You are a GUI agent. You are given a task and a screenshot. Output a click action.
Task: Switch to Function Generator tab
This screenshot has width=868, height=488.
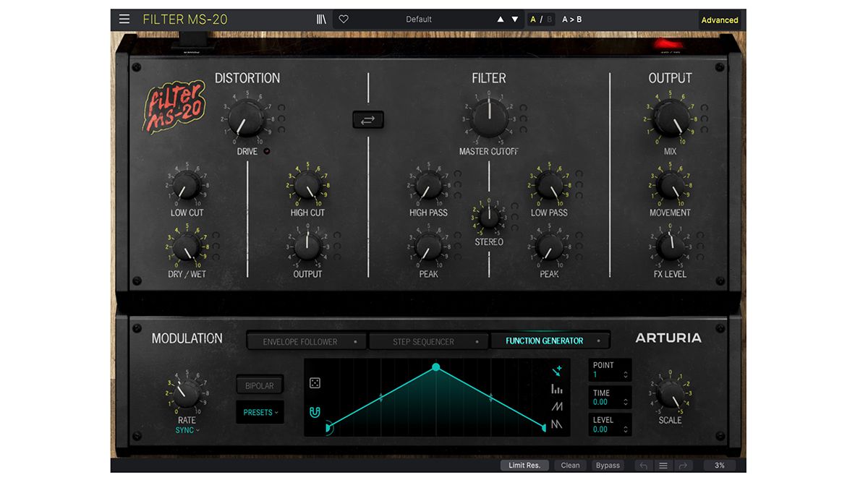pyautogui.click(x=550, y=341)
